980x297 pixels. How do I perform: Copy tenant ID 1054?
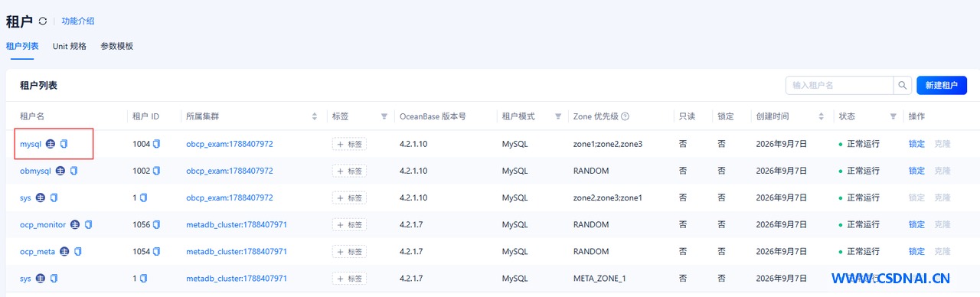point(157,251)
